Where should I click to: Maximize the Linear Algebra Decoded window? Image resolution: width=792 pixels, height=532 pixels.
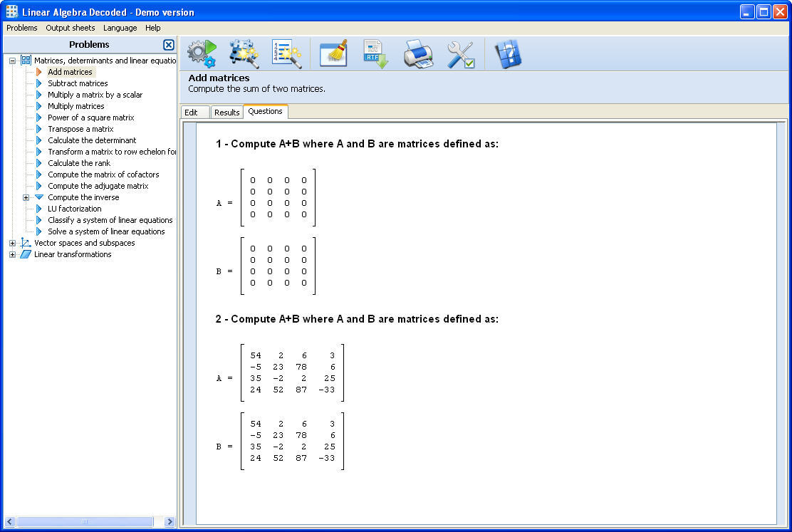[764, 12]
